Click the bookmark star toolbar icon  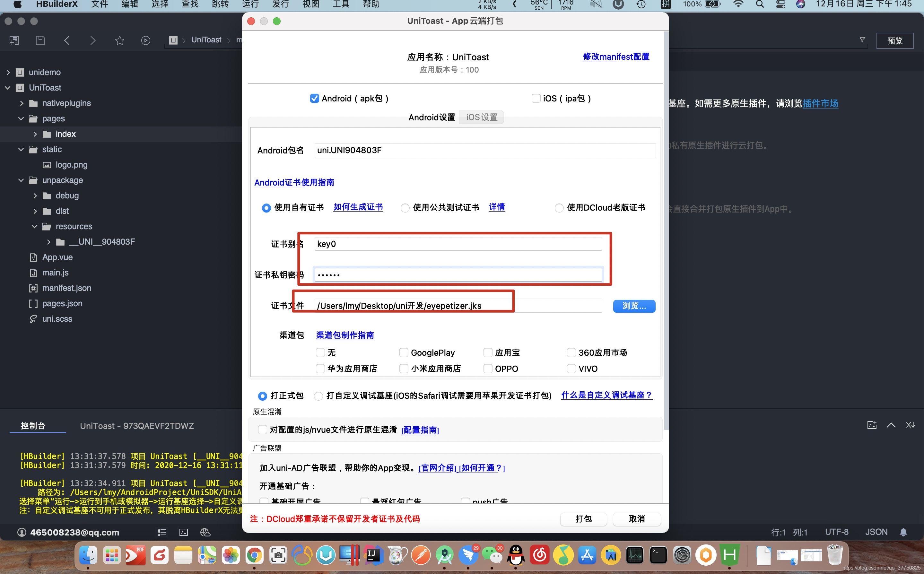tap(119, 40)
